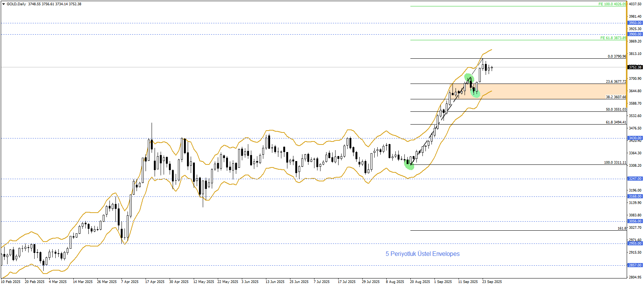
Task: Click the '26 Mar 2025' date on time axis
Action: (107, 282)
